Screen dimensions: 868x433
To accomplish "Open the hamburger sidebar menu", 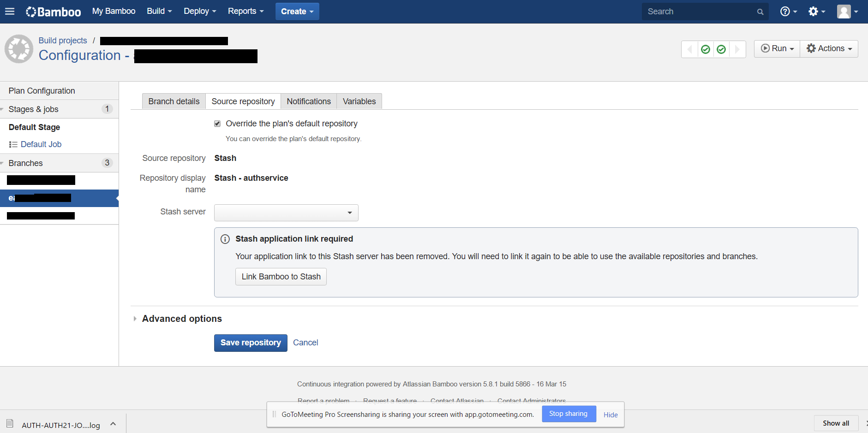I will point(10,12).
